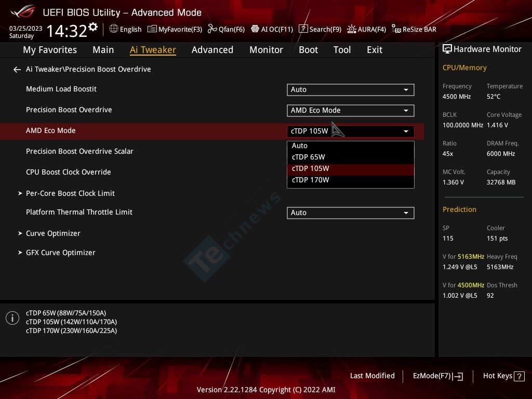Switch to Boot tab
Image resolution: width=532 pixels, height=399 pixels.
pyautogui.click(x=309, y=50)
